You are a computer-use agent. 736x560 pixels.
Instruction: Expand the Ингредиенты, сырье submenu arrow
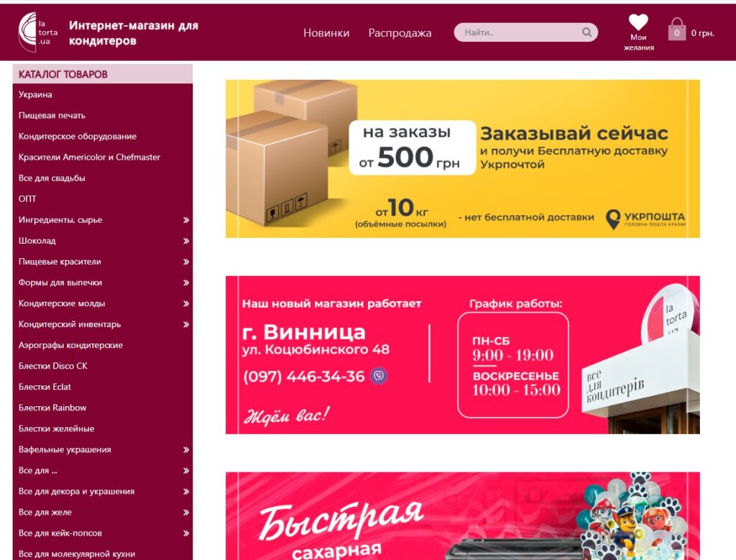click(x=186, y=220)
